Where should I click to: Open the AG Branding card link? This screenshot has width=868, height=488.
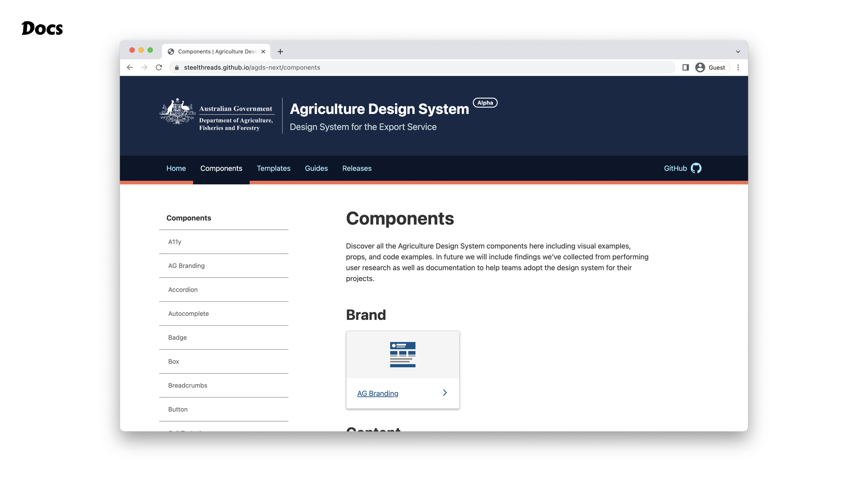tap(377, 394)
